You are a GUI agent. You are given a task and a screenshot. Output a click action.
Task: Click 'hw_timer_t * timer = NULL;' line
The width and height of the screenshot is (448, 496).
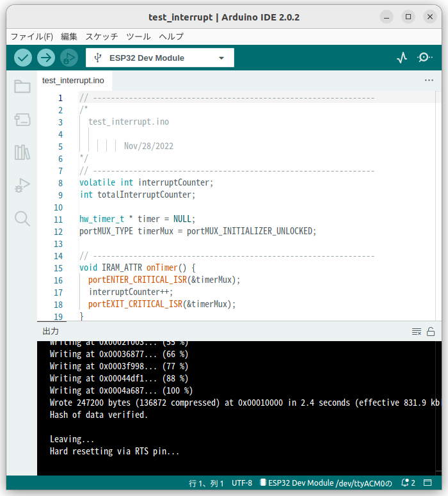point(138,220)
